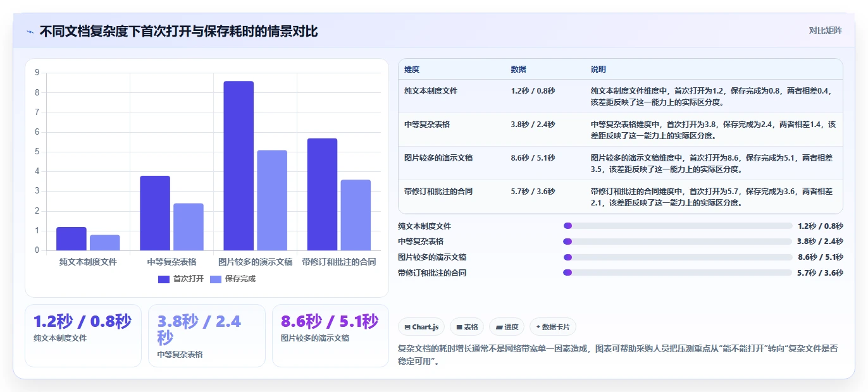868x392 pixels.
Task: Click the 中等复杂表格 progress bar
Action: click(x=678, y=242)
